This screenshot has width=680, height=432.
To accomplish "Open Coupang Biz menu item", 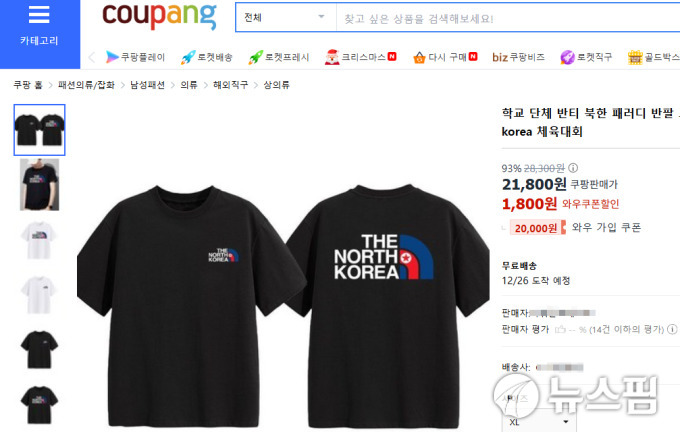I will coord(519,57).
